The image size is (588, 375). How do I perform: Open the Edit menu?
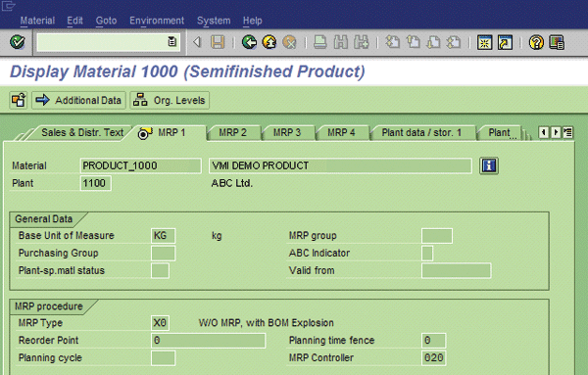pos(74,21)
